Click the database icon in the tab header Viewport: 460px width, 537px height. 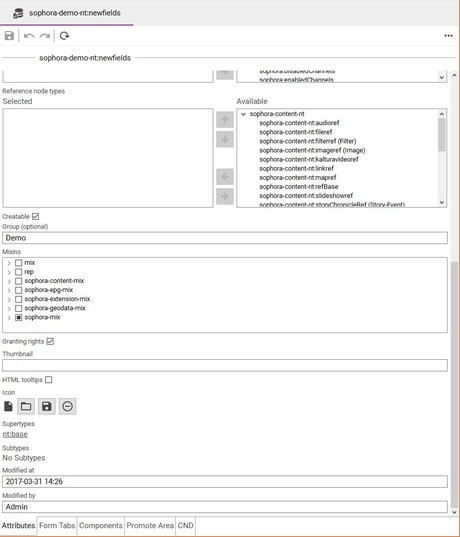click(x=18, y=13)
